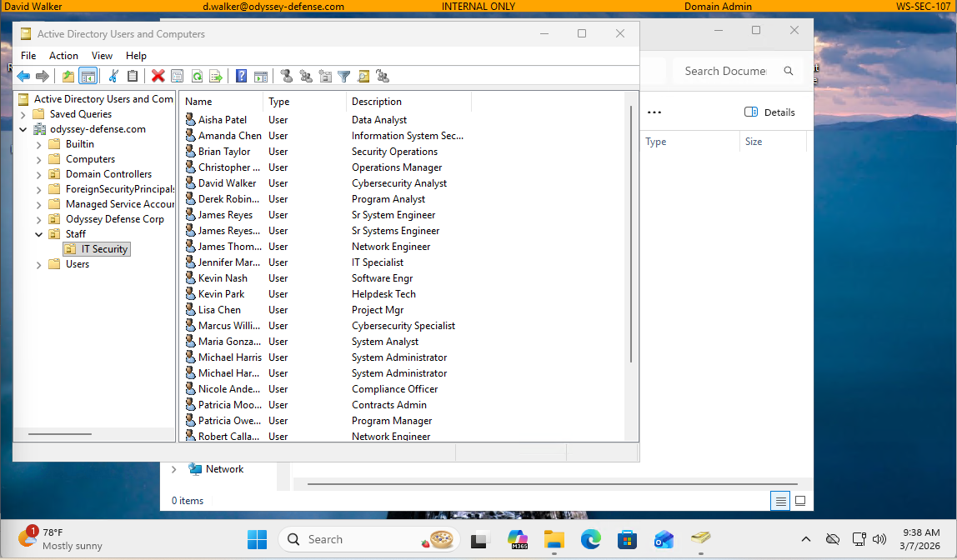The width and height of the screenshot is (957, 560).
Task: Refresh the user list with the green refresh icon
Action: pos(197,76)
